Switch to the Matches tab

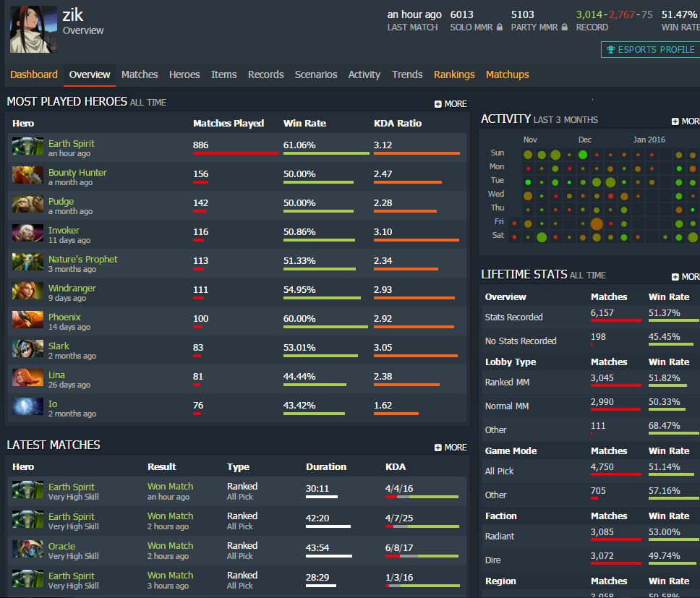140,74
